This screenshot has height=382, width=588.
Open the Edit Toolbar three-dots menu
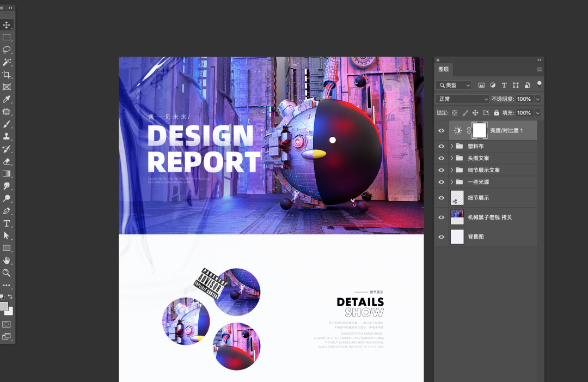7,285
